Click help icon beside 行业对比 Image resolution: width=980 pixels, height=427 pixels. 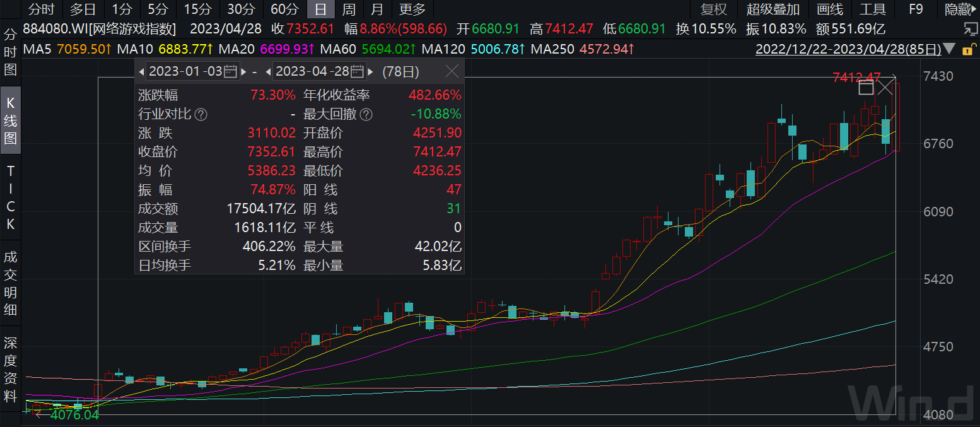pos(201,114)
